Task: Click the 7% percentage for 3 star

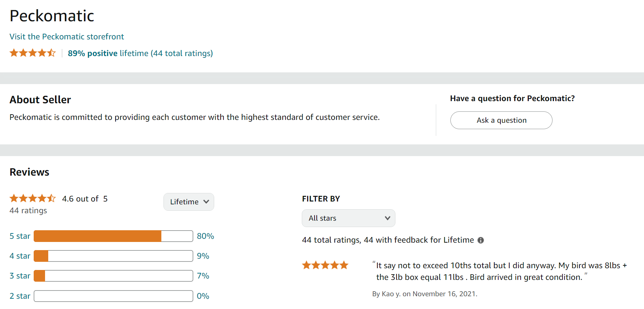Action: click(203, 276)
